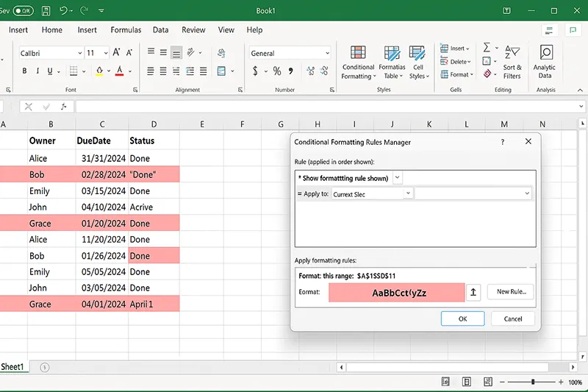Screen dimensions: 588x392
Task: Click the Undo arrow icon
Action: pyautogui.click(x=63, y=10)
